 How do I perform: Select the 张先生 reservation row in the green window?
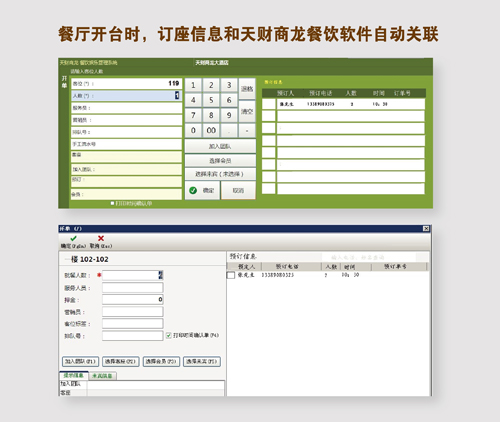pos(351,104)
